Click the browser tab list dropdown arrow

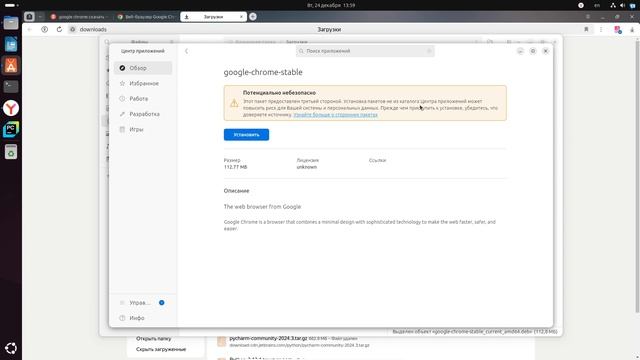pos(40,17)
